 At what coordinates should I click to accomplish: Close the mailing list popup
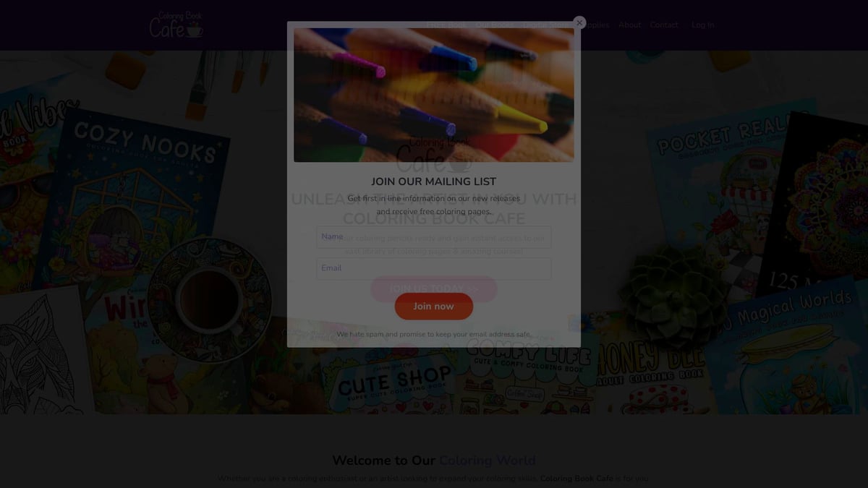(579, 23)
